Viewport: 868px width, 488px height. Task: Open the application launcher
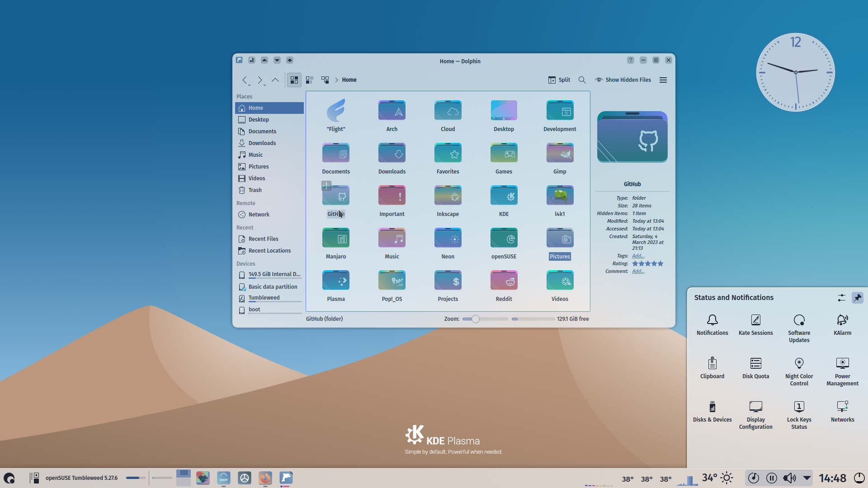(9, 478)
